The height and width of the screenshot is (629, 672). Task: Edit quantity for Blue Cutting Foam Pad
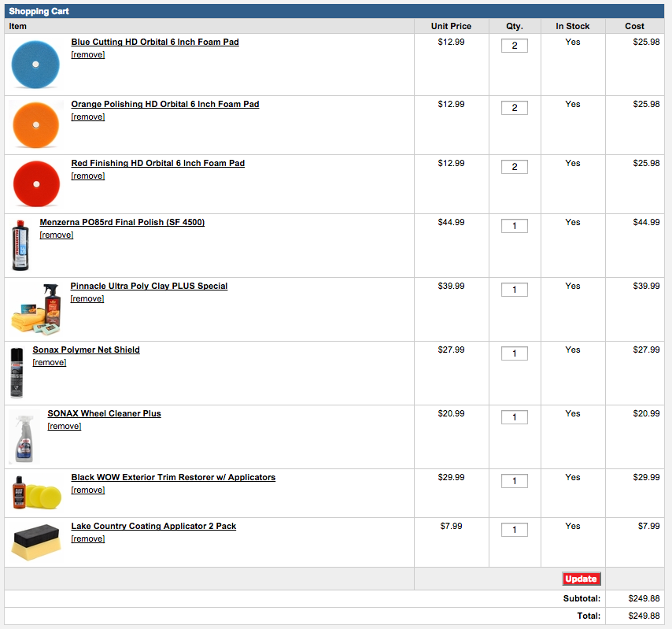coord(515,46)
